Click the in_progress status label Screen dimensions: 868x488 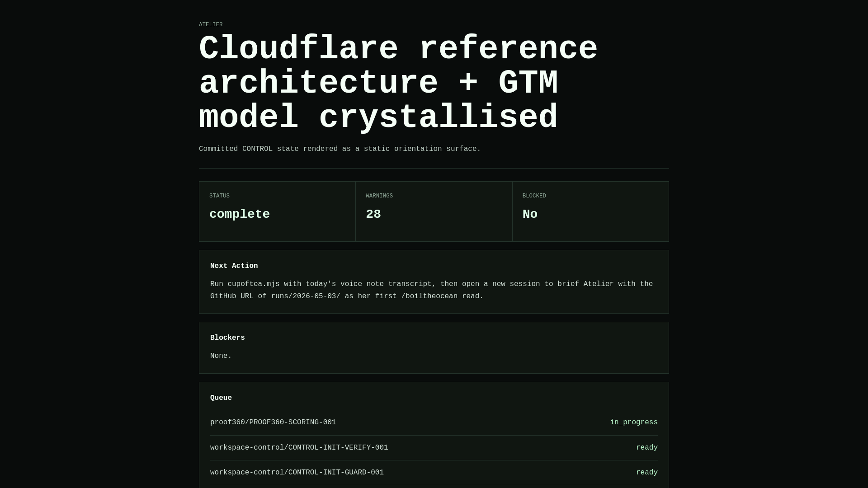click(634, 422)
